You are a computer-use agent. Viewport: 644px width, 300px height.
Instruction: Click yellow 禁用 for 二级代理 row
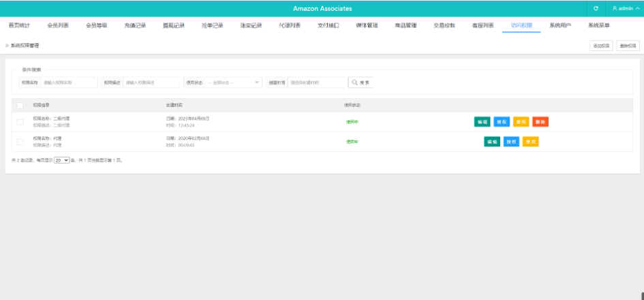point(521,122)
